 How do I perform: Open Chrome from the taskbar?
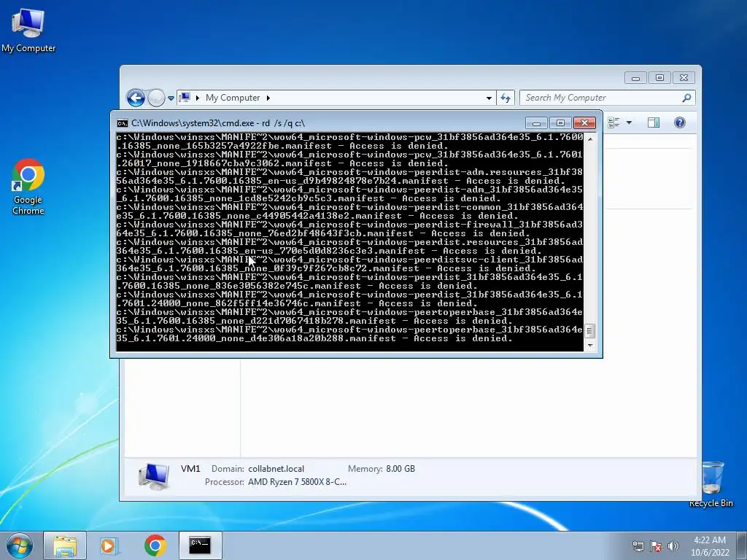[155, 545]
